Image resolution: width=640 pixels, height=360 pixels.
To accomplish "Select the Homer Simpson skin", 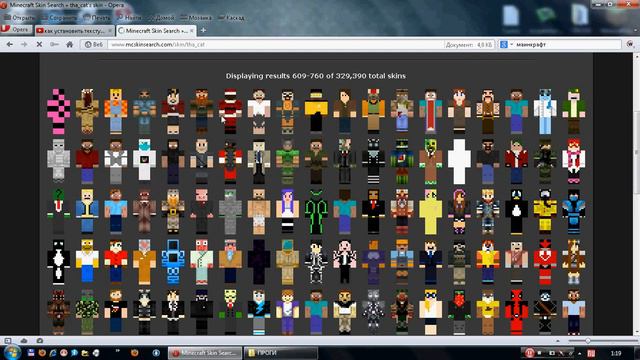I will coord(87,262).
